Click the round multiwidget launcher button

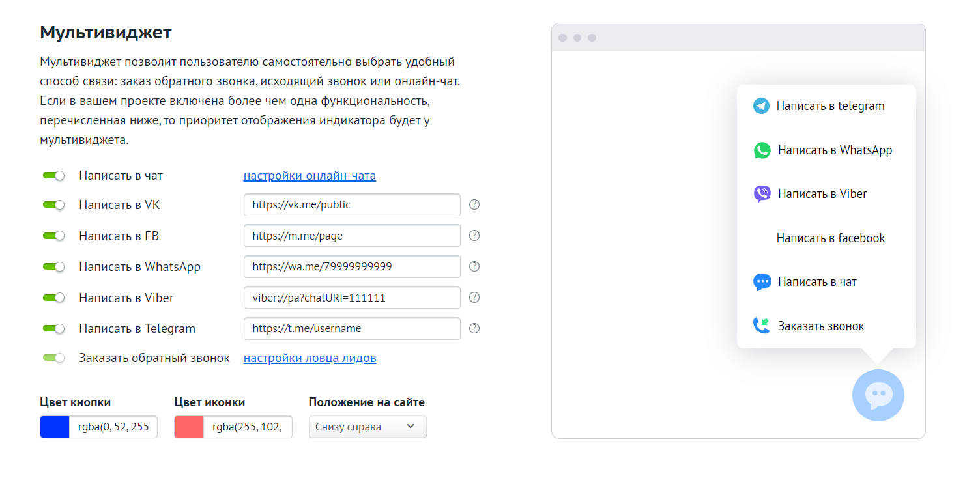tap(878, 395)
